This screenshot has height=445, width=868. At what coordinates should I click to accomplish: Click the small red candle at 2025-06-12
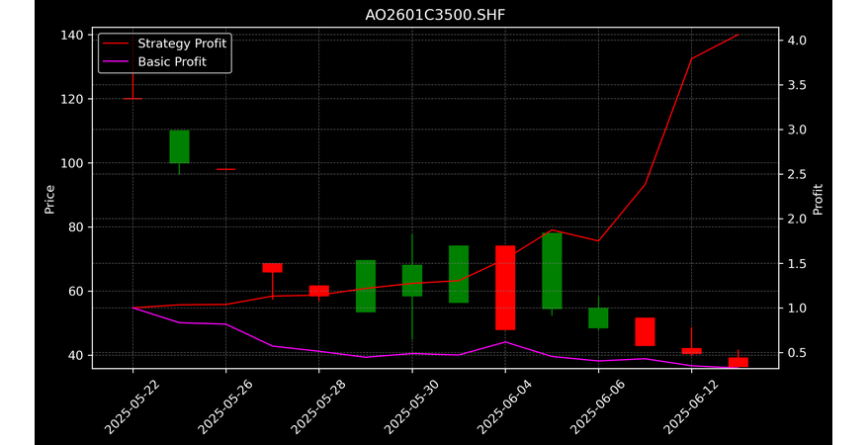click(x=691, y=351)
